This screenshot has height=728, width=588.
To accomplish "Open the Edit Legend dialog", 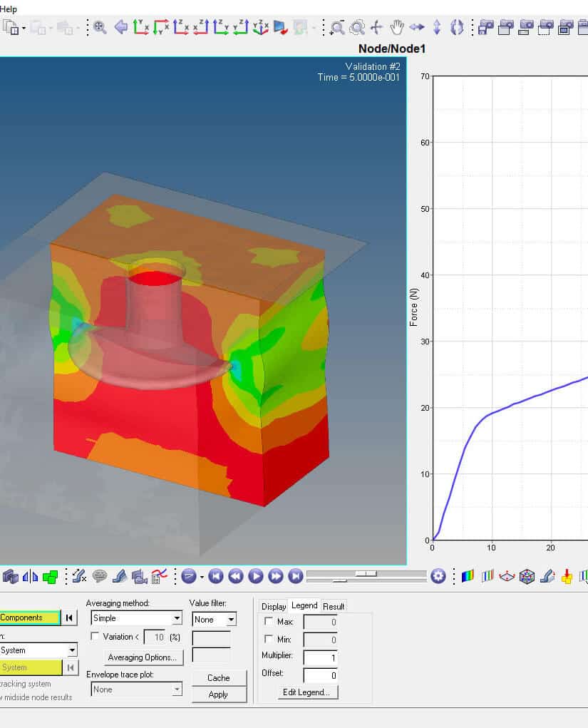I will pos(306,692).
